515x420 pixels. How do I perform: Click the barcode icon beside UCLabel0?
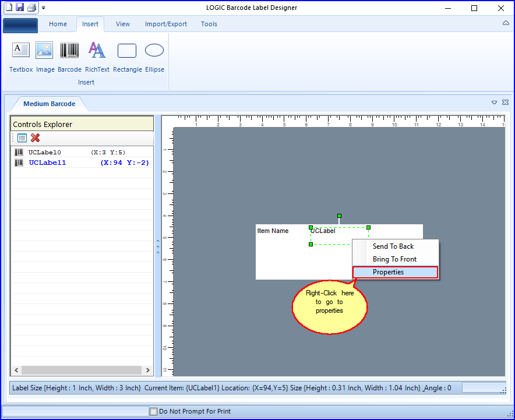pyautogui.click(x=19, y=152)
